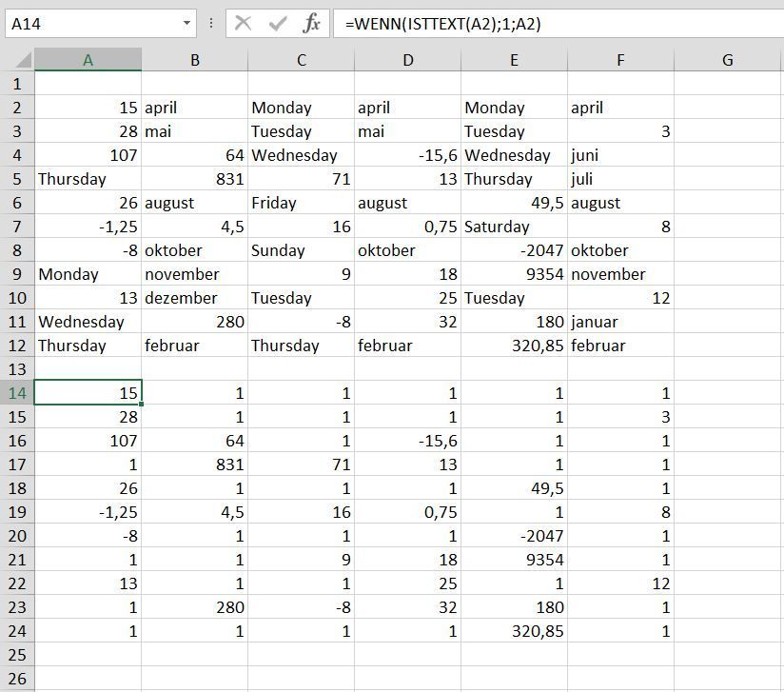
Task: Click cell E7 containing Saturday
Action: (x=515, y=227)
